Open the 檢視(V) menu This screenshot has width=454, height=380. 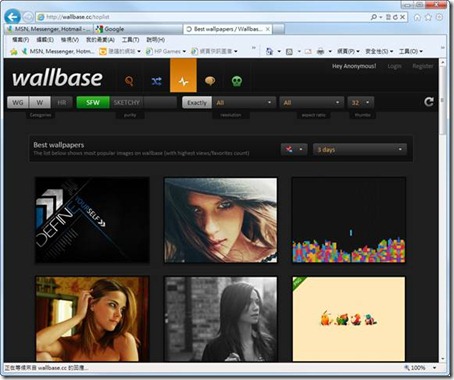(70, 40)
